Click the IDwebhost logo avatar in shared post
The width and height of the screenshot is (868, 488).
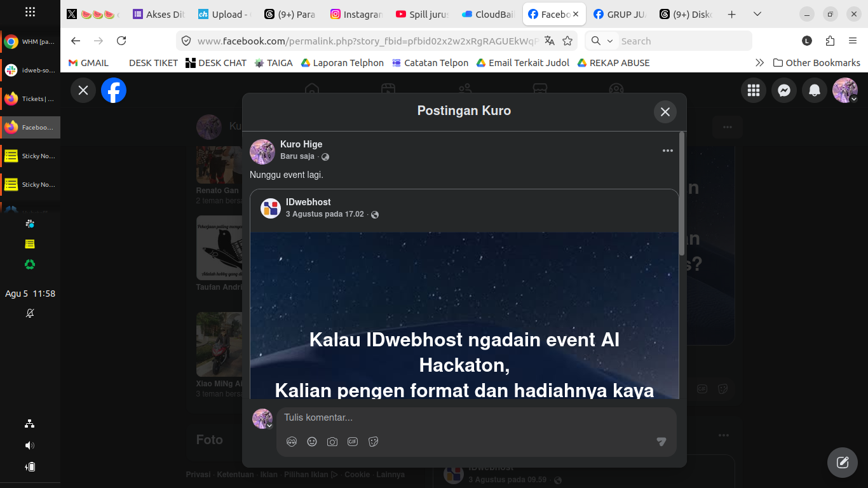(271, 208)
